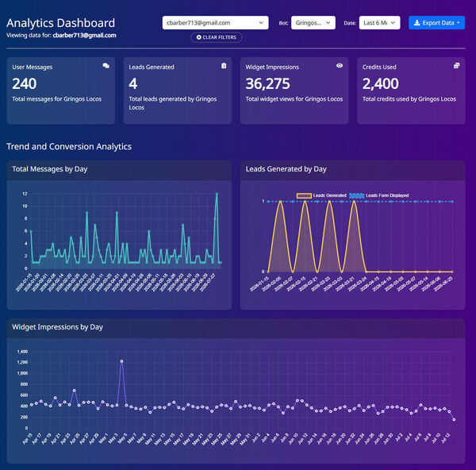This screenshot has width=476, height=470.
Task: Click the stacked cards icon on Credits Used
Action: [x=457, y=66]
